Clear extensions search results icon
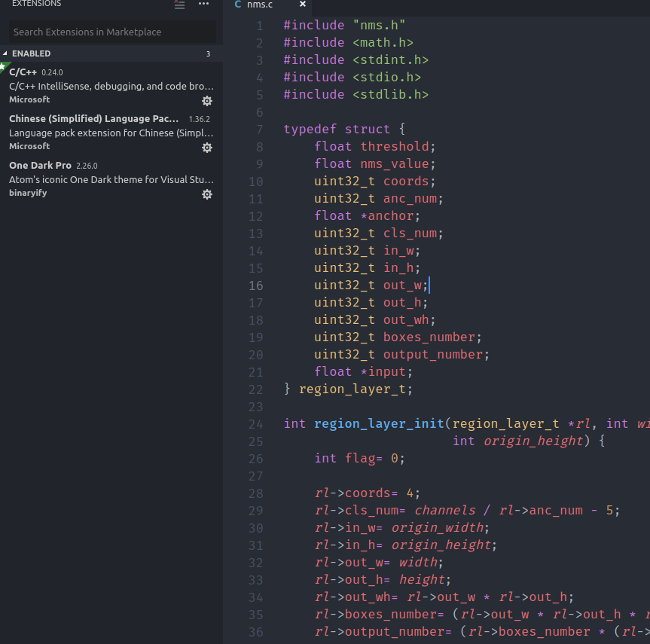The height and width of the screenshot is (644, 650). (179, 5)
